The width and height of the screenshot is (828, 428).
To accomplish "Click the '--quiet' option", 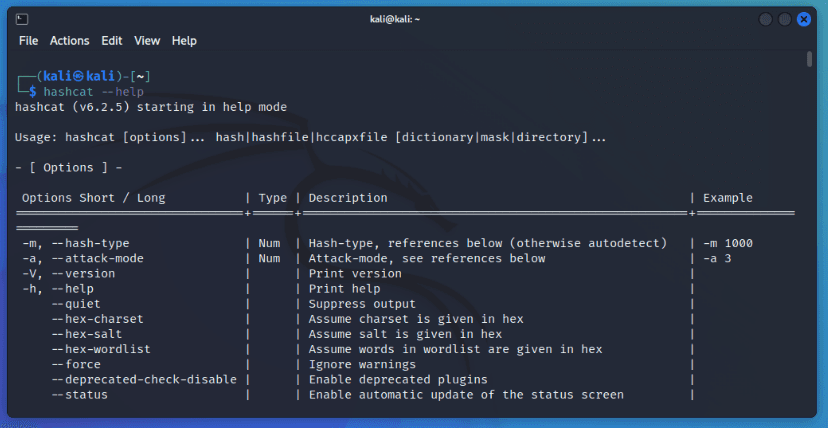I will [76, 304].
